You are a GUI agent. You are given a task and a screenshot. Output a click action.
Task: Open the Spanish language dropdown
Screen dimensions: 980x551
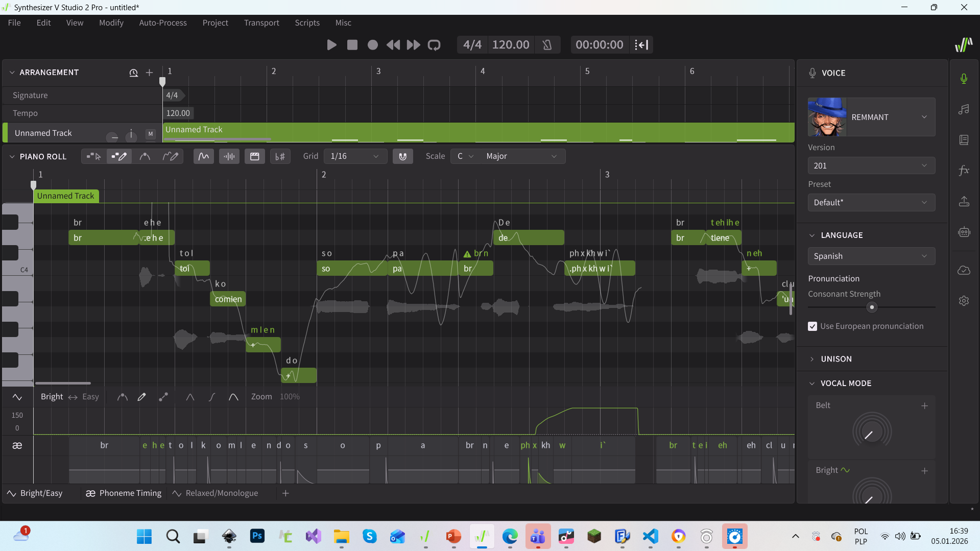coord(871,256)
